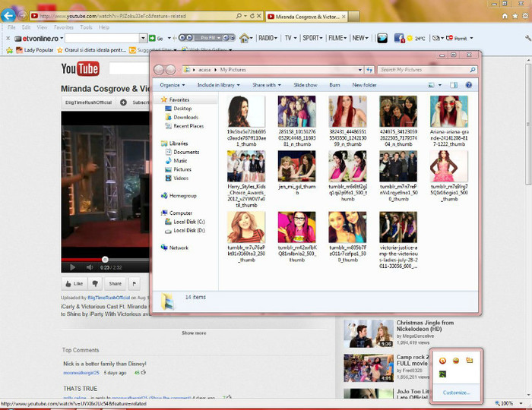Click Slide show in Explorer toolbar
532x410 pixels.
coord(306,85)
